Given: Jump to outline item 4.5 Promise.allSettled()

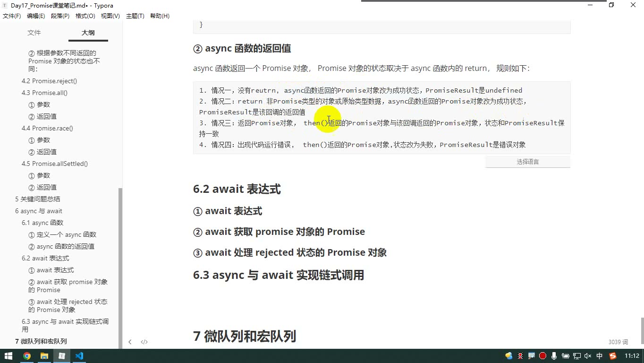Looking at the screenshot, I should [x=55, y=164].
